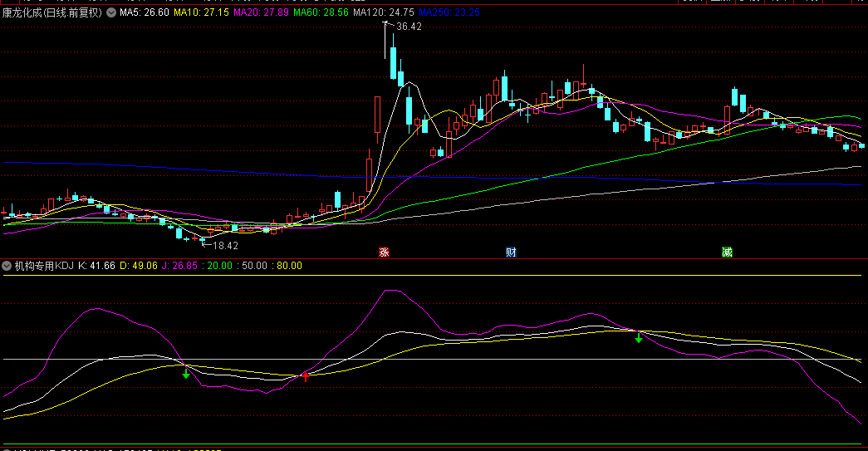Click the 18.42 low price label
Viewport: 868px width, 451px height.
point(225,246)
